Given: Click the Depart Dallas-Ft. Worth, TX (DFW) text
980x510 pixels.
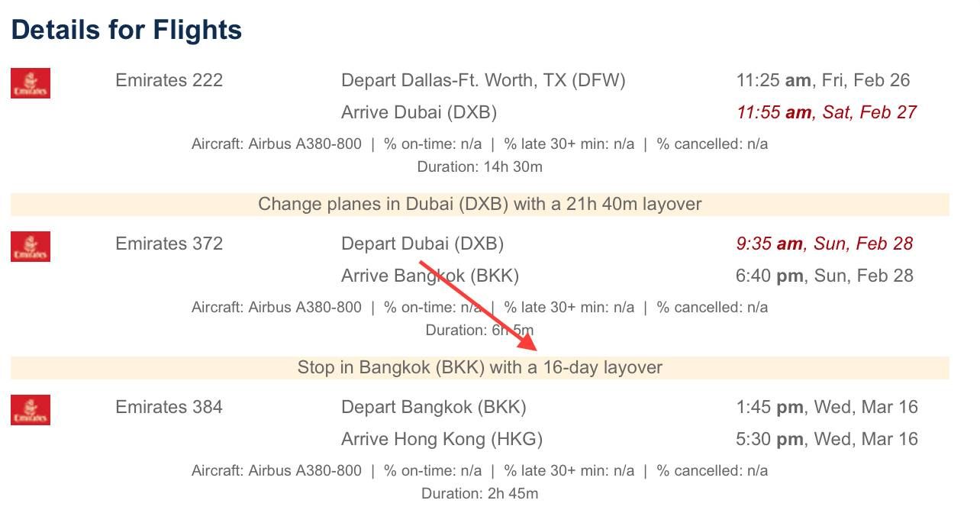Looking at the screenshot, I should [483, 80].
